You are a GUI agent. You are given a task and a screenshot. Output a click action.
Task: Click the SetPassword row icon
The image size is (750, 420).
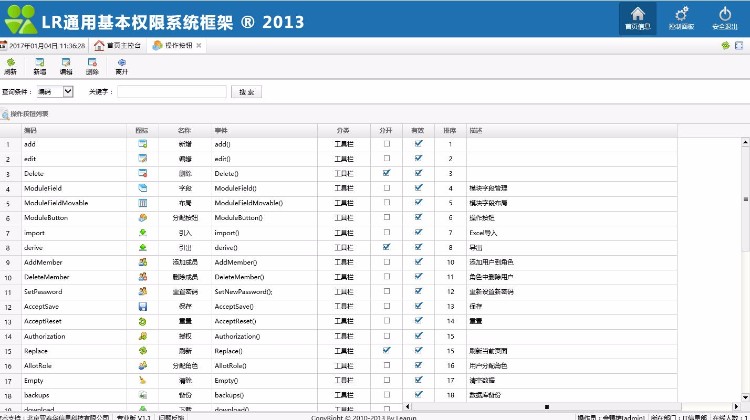point(143,291)
